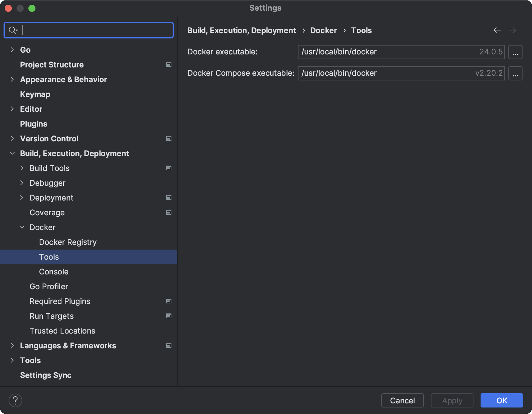The image size is (532, 414).
Task: Click project-level icon beside Coverage
Action: coord(169,212)
